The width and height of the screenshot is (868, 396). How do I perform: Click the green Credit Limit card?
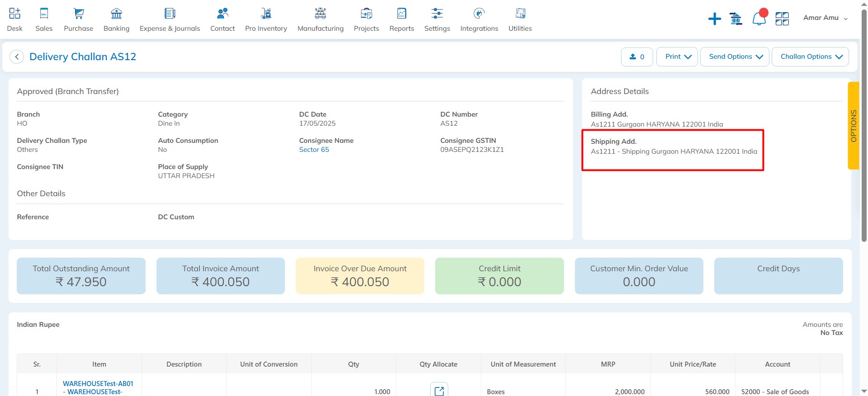499,276
